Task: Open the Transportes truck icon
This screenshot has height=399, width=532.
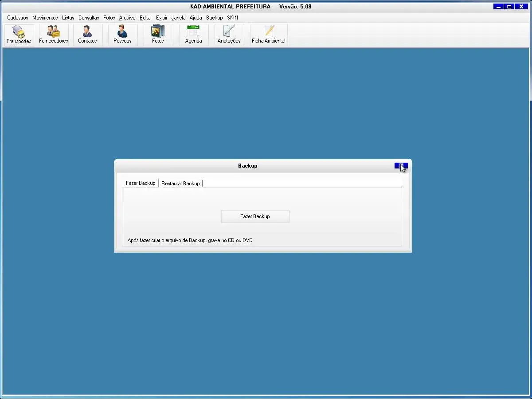Action: coord(19,35)
